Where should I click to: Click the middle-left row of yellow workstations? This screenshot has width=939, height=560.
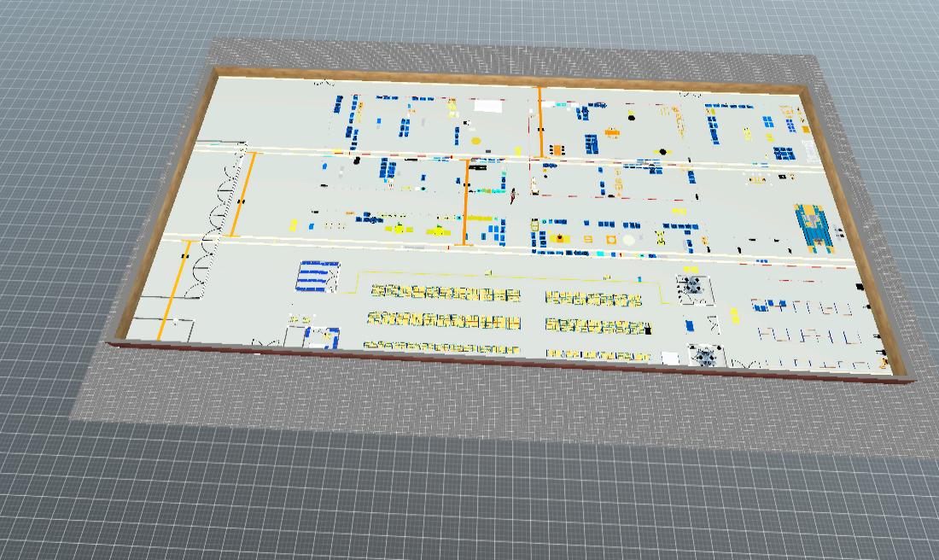[445, 319]
